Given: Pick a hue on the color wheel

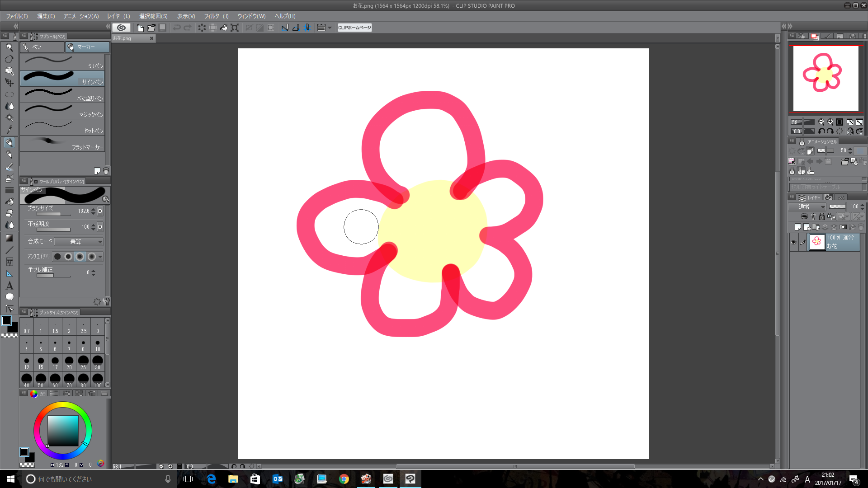Looking at the screenshot, I should 63,405.
